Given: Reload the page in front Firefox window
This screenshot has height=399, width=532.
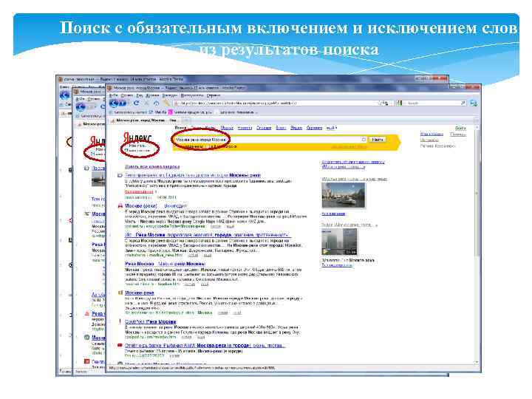Looking at the screenshot, I should tap(136, 103).
